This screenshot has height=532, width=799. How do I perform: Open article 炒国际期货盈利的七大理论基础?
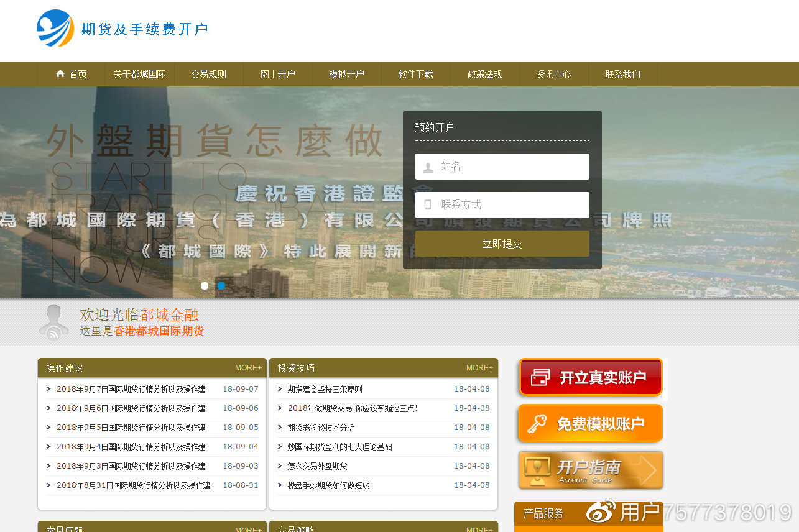pos(339,447)
